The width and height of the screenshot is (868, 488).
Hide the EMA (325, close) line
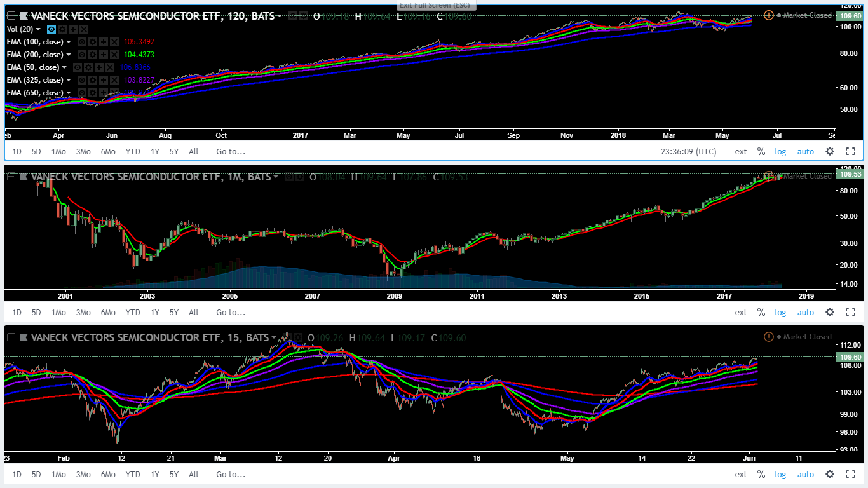coord(81,80)
